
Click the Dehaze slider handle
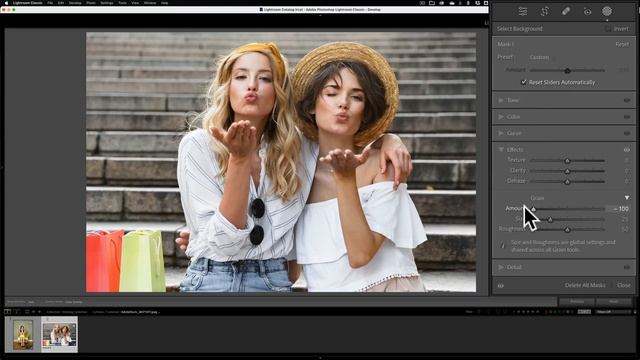[567, 182]
